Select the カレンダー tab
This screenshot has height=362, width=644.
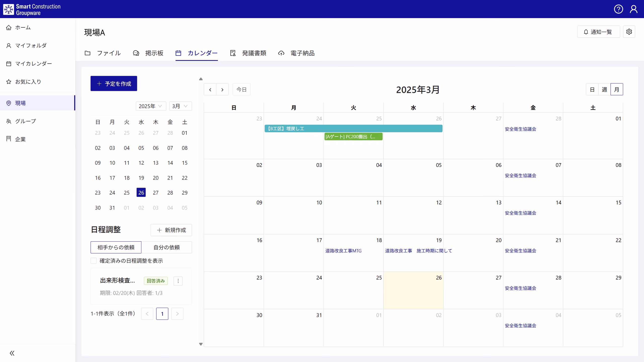(196, 53)
